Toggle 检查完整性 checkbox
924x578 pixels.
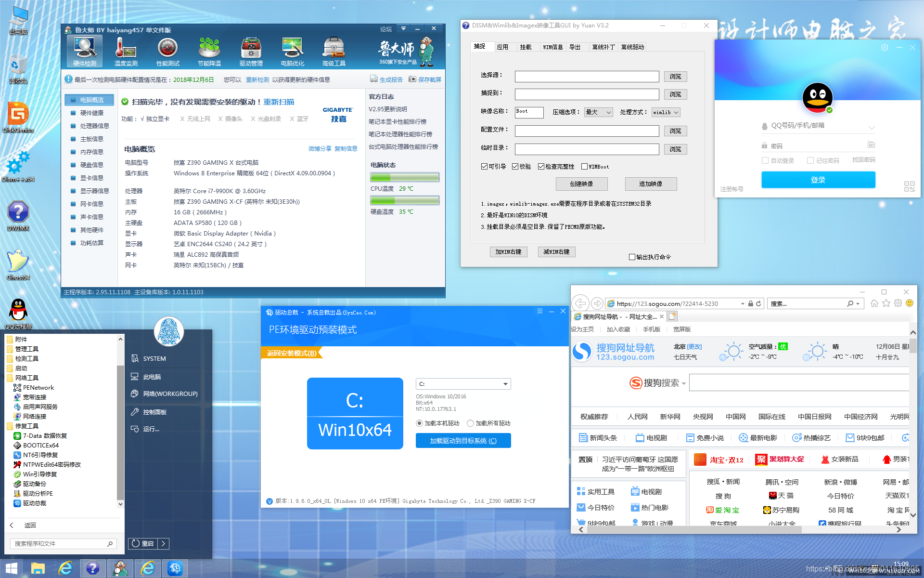click(541, 167)
